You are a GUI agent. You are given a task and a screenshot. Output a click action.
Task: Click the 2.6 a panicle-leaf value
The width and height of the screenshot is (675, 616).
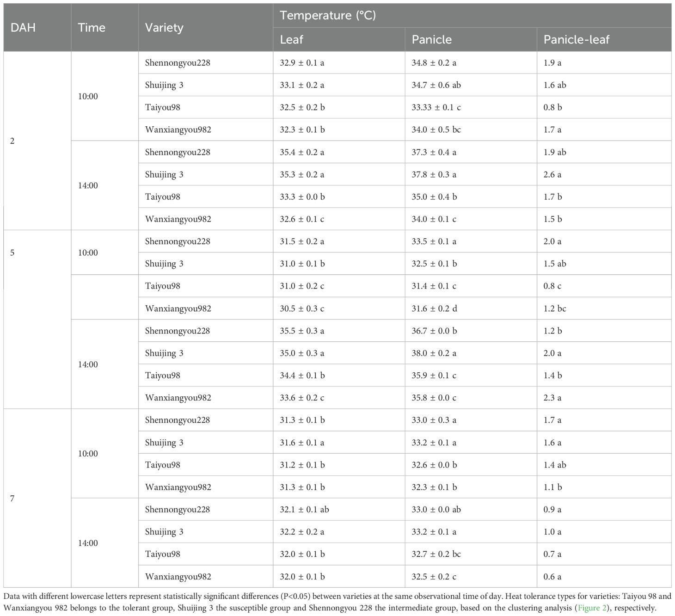(x=552, y=174)
